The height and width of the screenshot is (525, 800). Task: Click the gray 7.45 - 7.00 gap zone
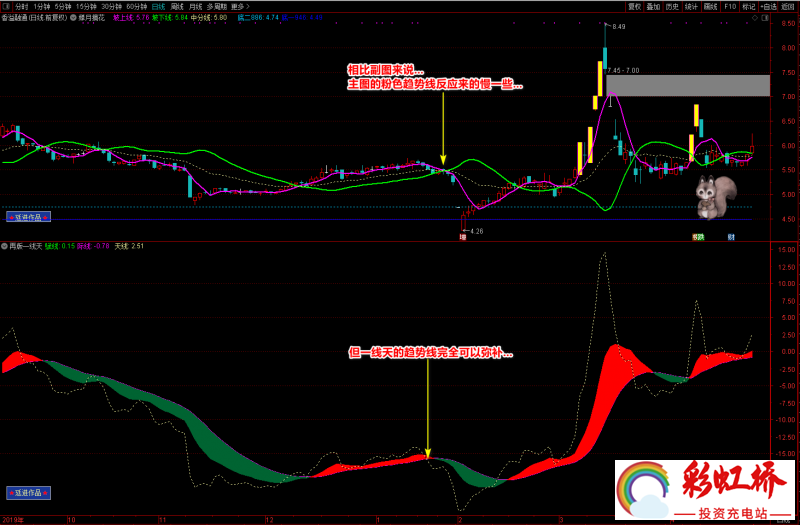pos(688,86)
